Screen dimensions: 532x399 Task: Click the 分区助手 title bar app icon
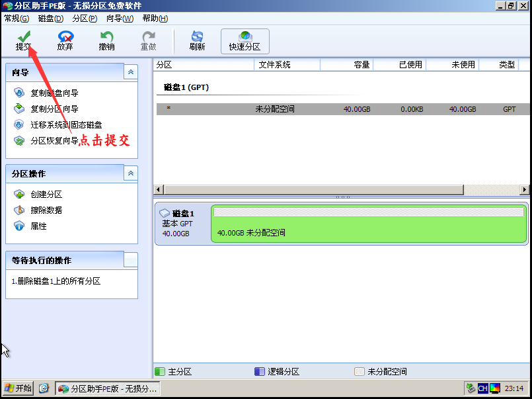7,5
